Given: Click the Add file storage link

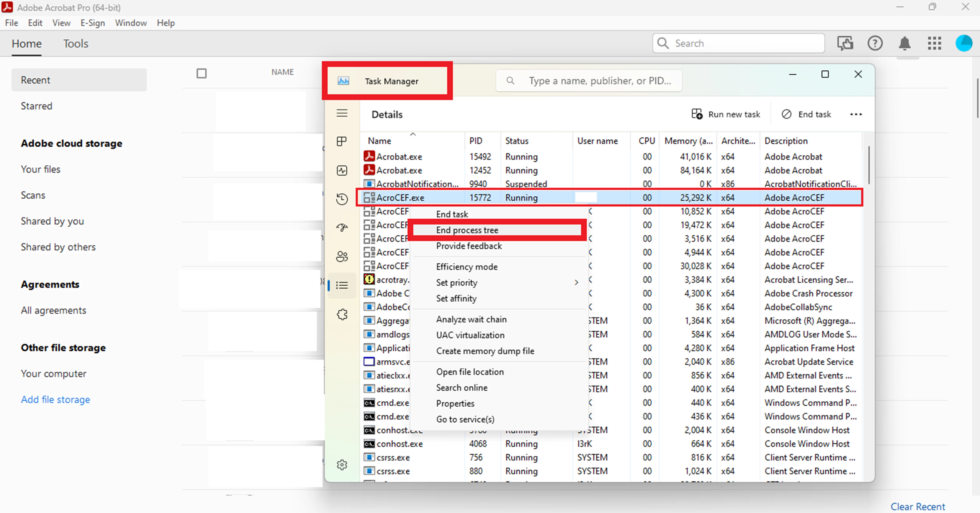Looking at the screenshot, I should [56, 399].
